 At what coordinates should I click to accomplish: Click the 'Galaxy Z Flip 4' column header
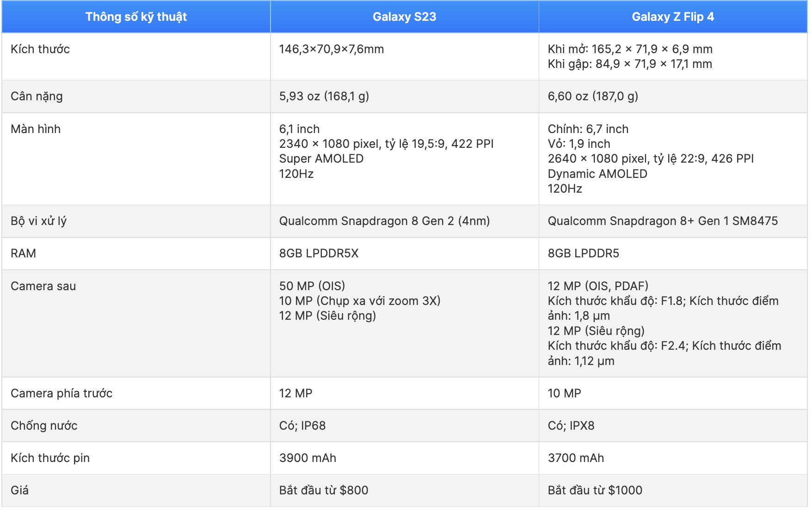tap(673, 17)
